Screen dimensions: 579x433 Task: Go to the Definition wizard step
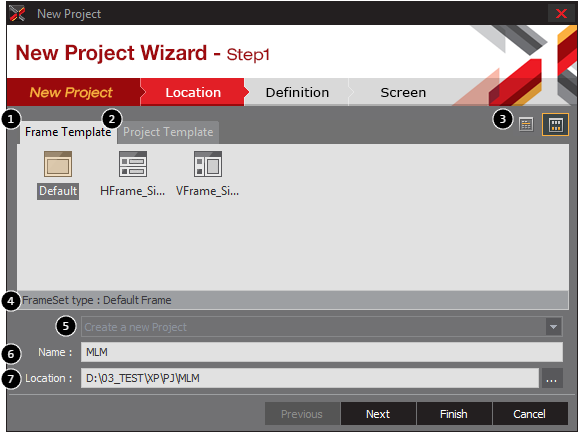tap(297, 92)
